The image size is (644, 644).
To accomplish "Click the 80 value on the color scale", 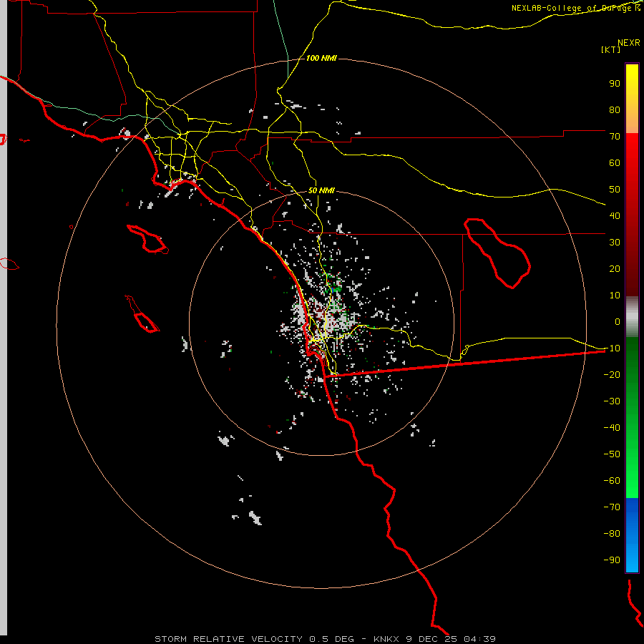I will 615,109.
